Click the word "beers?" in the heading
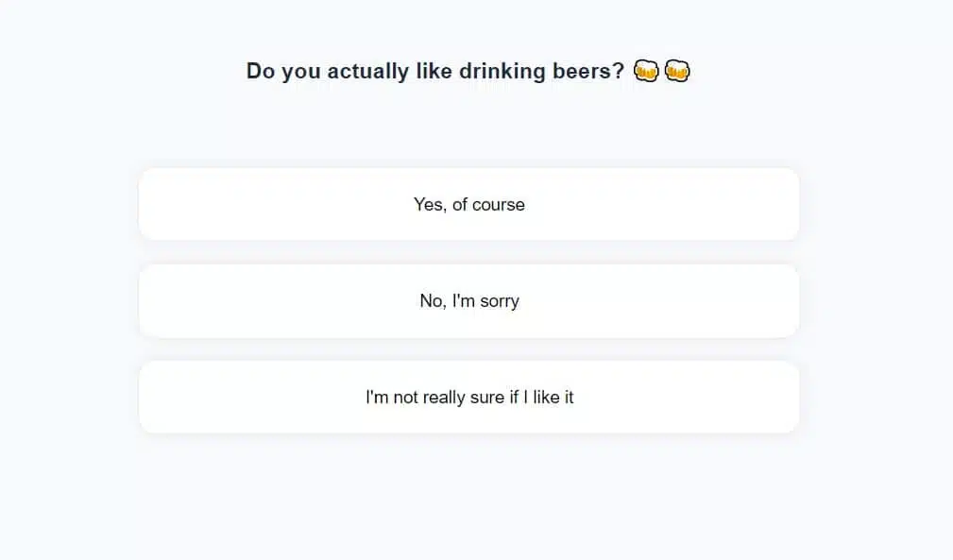 589,71
